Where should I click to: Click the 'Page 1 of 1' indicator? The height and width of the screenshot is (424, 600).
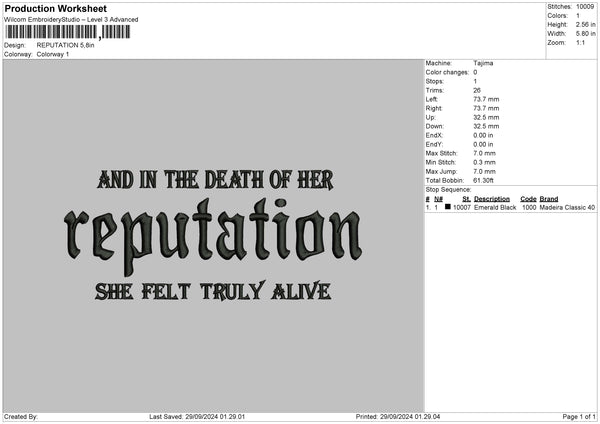579,417
